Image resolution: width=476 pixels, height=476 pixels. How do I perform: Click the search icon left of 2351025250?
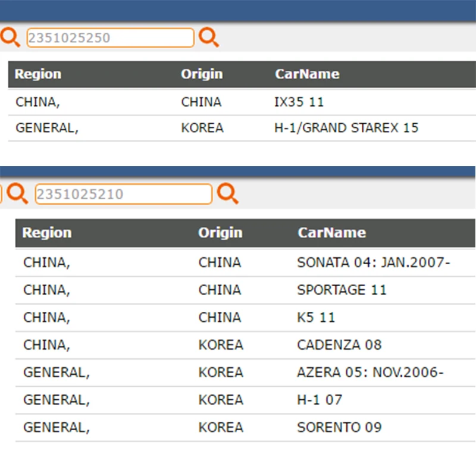[x=10, y=37]
